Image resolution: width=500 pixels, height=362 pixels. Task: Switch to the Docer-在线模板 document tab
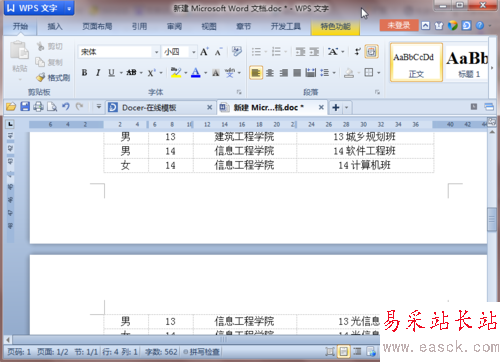click(x=149, y=108)
